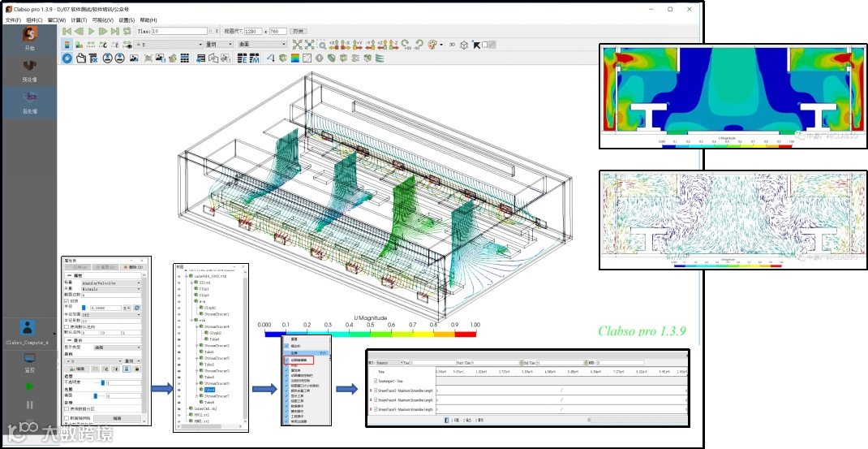The height and width of the screenshot is (449, 868).
Task: Toggle visibility eye of case0916_1000.vtk
Action: click(x=178, y=275)
